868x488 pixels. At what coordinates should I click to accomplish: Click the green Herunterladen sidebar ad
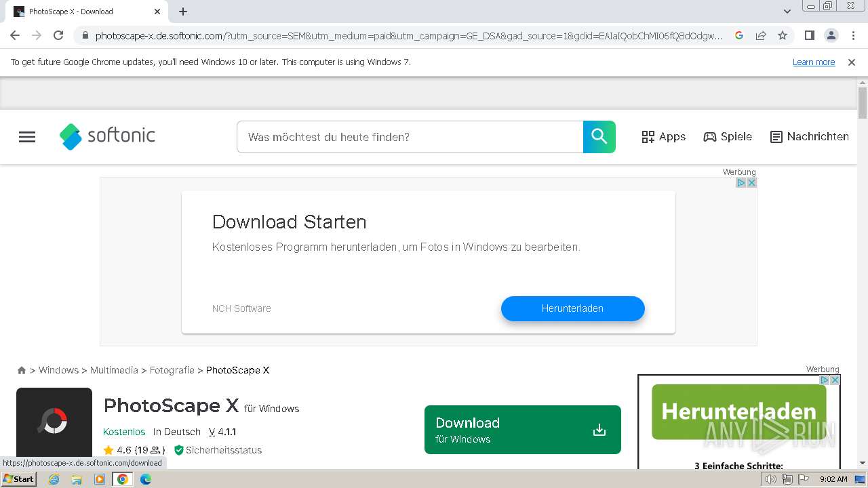[x=739, y=411]
